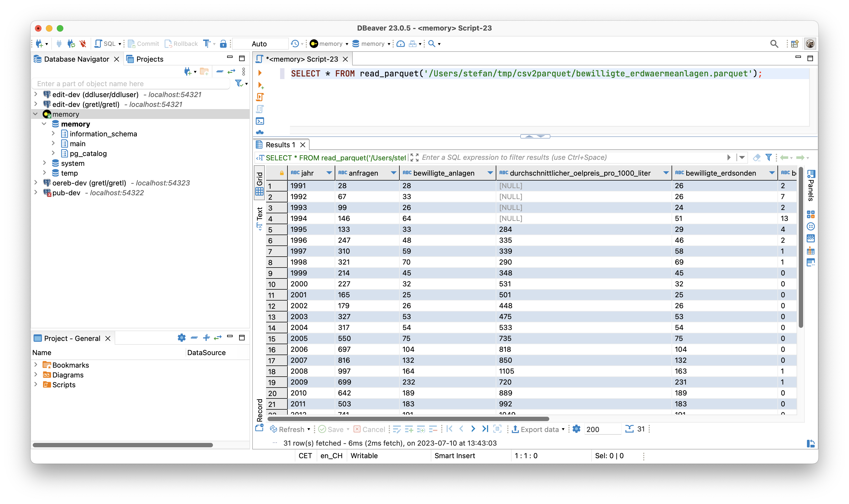Run the SQL statement with the orange arrow

[x=260, y=73]
